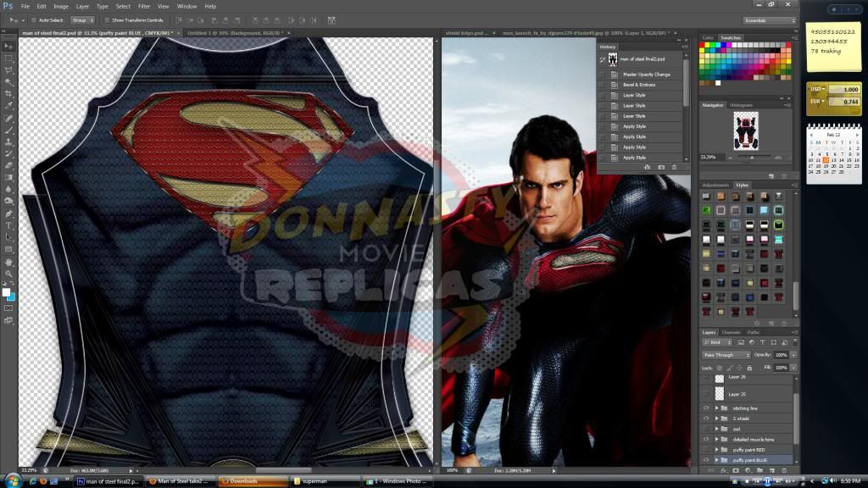
Task: Open the Auto-Select Group dropdown
Action: point(82,20)
